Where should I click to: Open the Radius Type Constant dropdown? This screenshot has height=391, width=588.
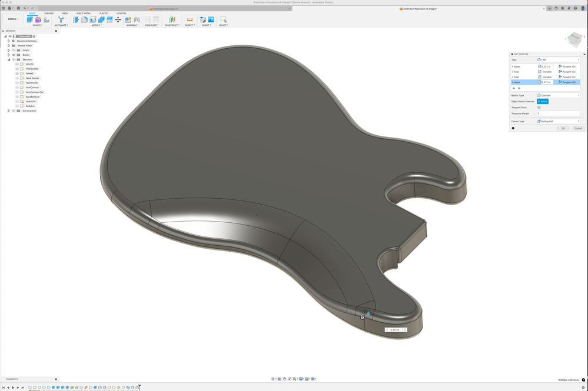559,95
